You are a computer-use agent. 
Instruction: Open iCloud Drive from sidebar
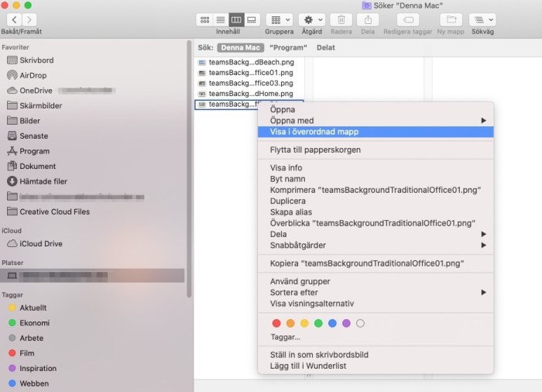[40, 243]
